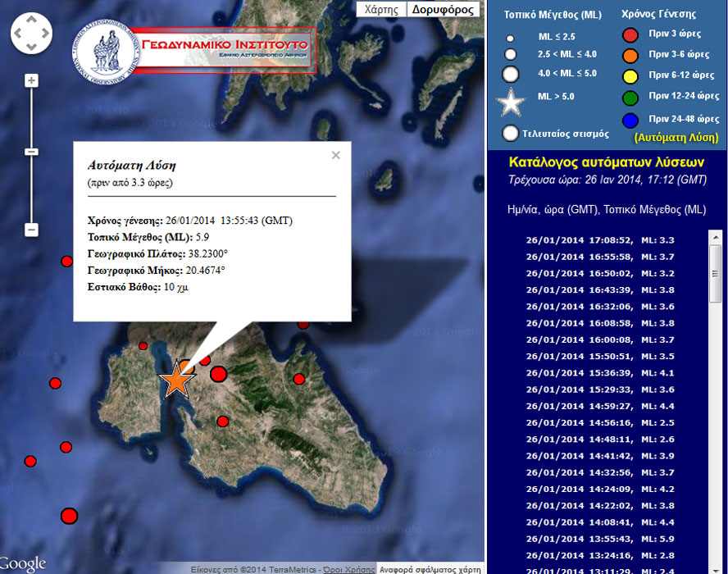Close the Αυτόματη Λύση info popup
The height and width of the screenshot is (574, 728).
[x=335, y=155]
